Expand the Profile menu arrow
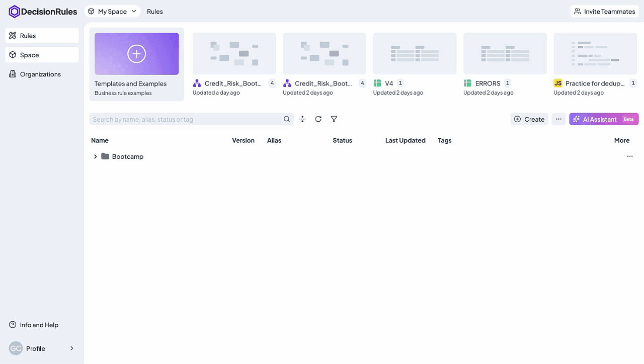 click(71, 348)
